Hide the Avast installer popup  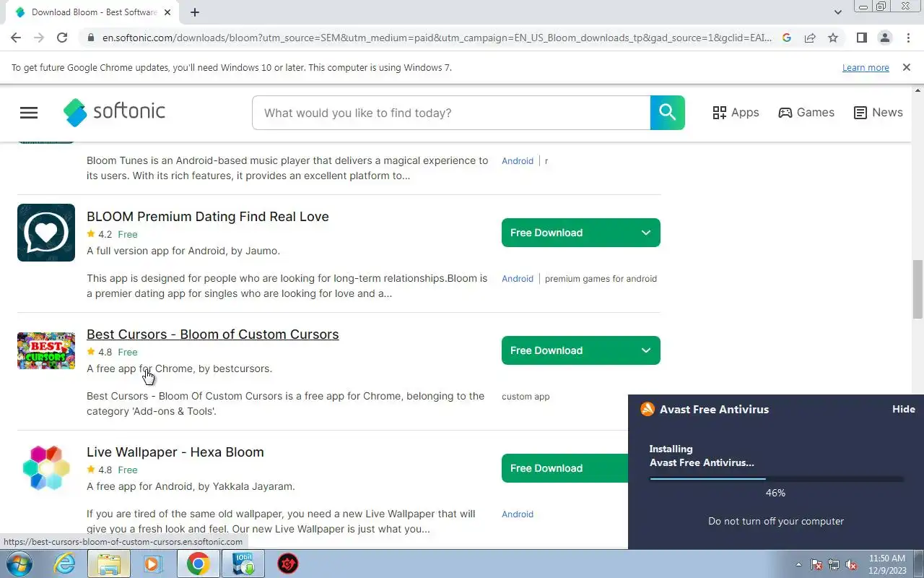904,409
